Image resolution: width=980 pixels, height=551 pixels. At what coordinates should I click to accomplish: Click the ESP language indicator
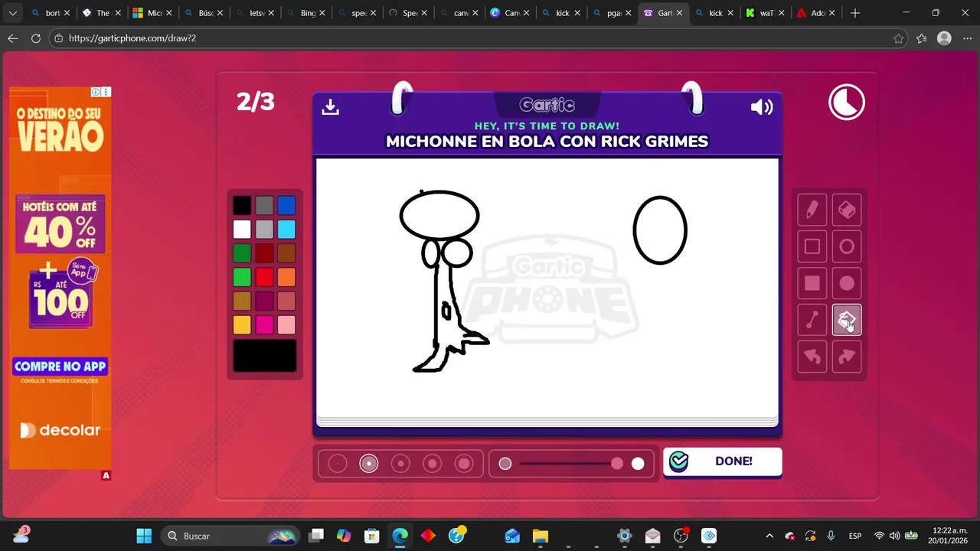855,536
